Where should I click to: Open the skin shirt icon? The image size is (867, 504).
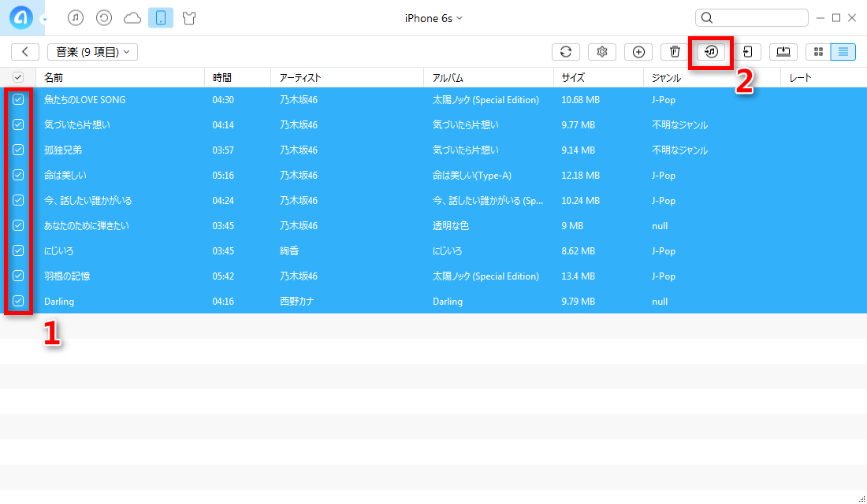(189, 18)
